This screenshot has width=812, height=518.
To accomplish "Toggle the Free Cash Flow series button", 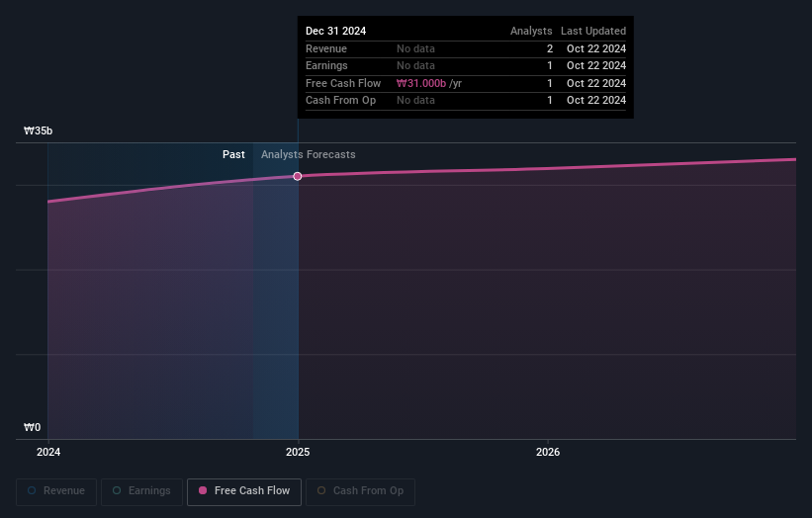I will coord(244,491).
